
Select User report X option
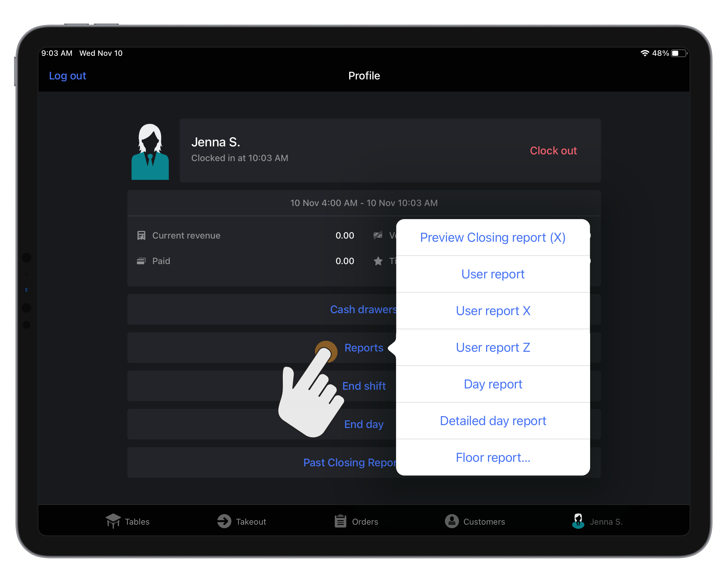click(x=493, y=311)
